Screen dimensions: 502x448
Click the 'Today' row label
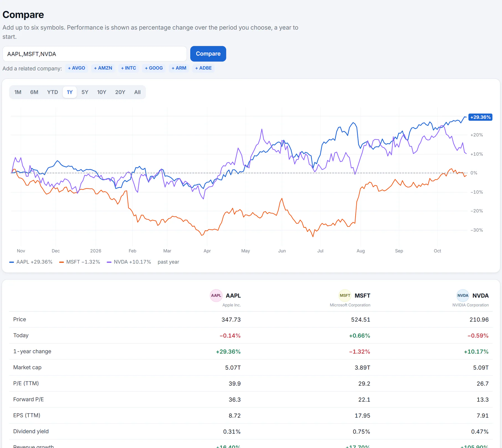21,335
